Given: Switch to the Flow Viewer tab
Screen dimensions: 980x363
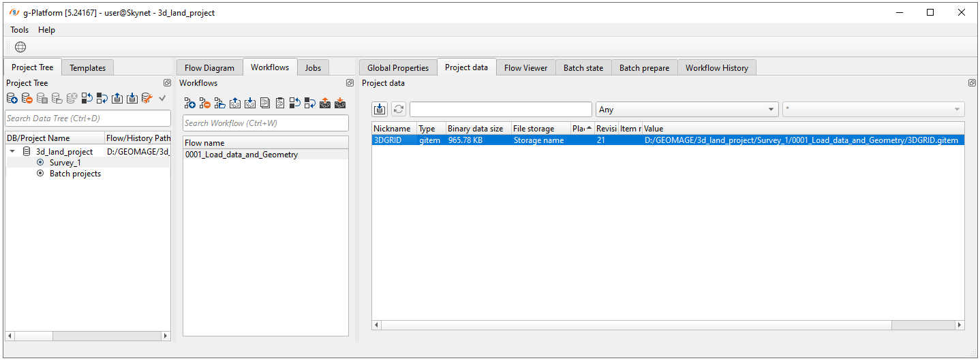Looking at the screenshot, I should (x=525, y=67).
